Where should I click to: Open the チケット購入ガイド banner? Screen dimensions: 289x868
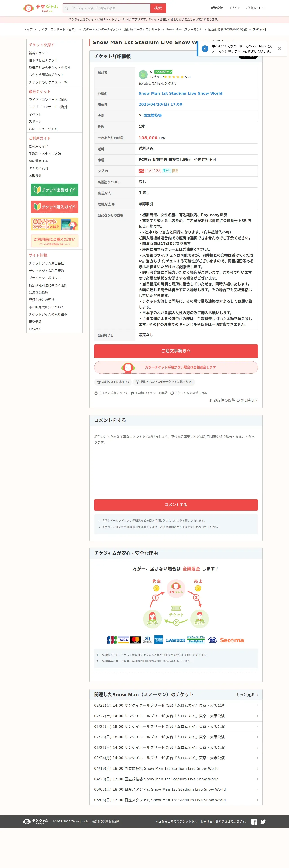(x=54, y=207)
